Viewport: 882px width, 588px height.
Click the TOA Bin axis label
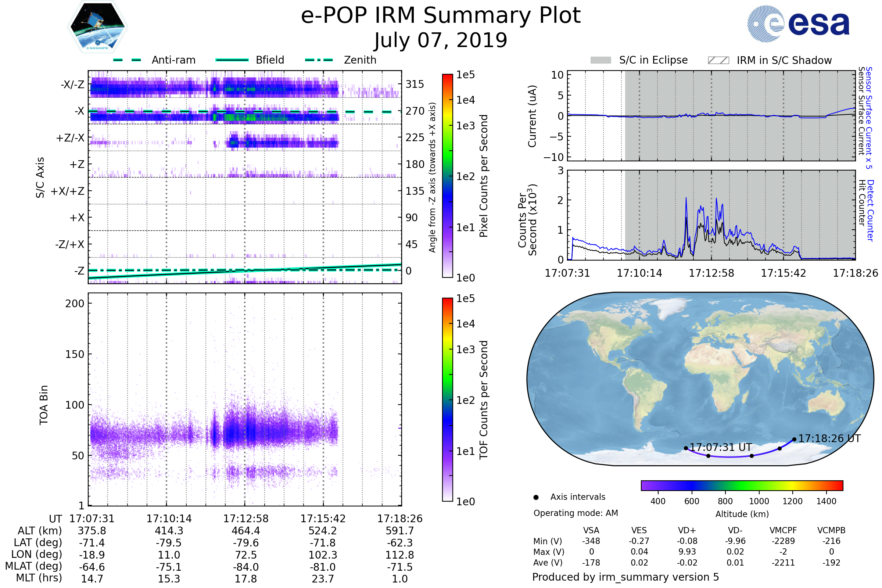44,405
